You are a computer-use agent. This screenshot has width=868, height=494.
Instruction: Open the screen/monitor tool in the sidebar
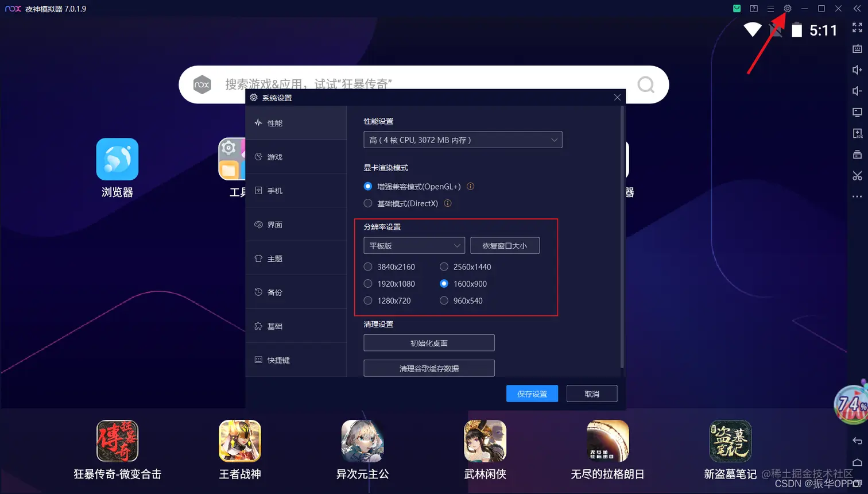pos(857,112)
